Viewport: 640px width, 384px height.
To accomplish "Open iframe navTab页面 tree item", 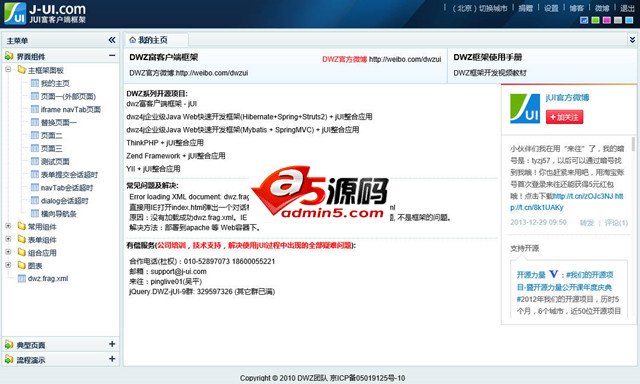I will [x=71, y=109].
